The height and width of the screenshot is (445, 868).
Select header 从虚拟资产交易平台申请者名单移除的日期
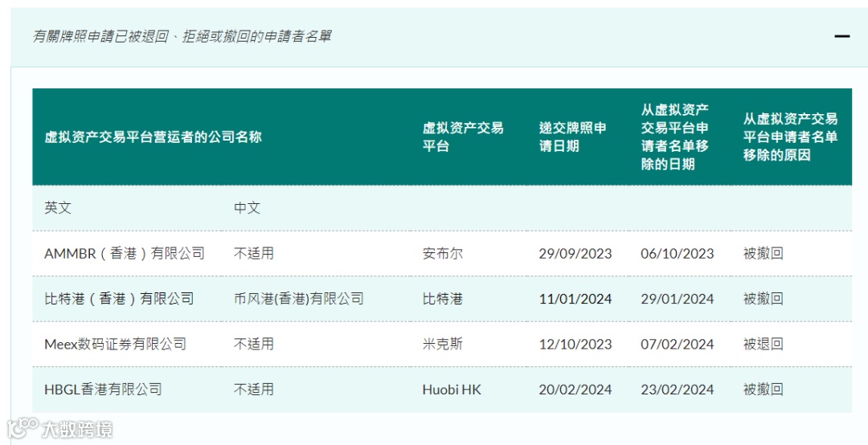(675, 137)
